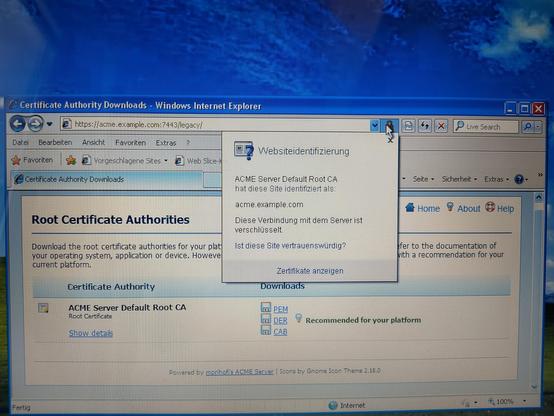The height and width of the screenshot is (416, 554).
Task: Close the Websiteidentifizierung popup
Action: click(x=390, y=141)
